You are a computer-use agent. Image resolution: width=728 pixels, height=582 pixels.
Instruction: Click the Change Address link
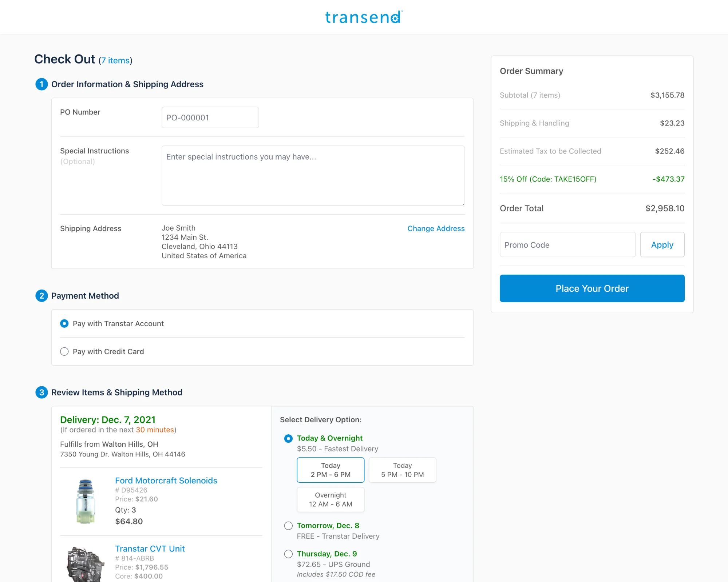(436, 228)
